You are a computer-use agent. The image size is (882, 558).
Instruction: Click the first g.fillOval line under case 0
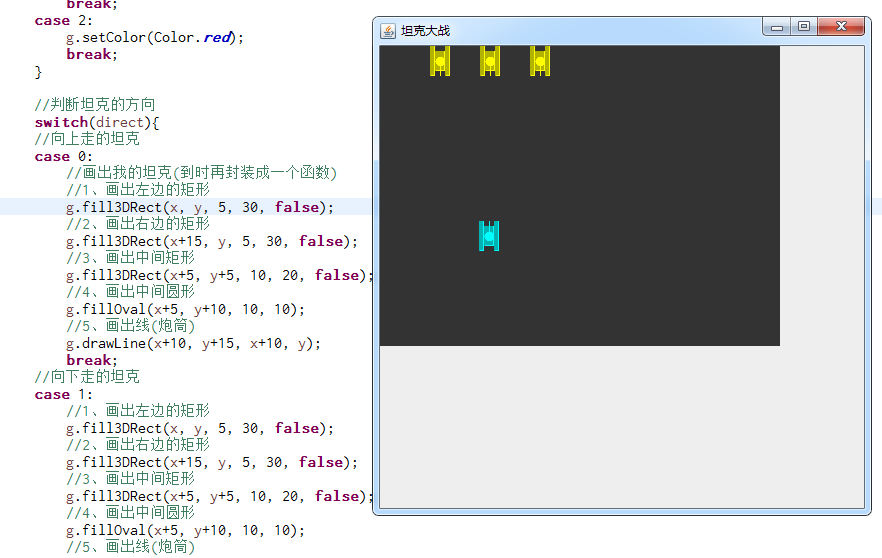click(185, 309)
